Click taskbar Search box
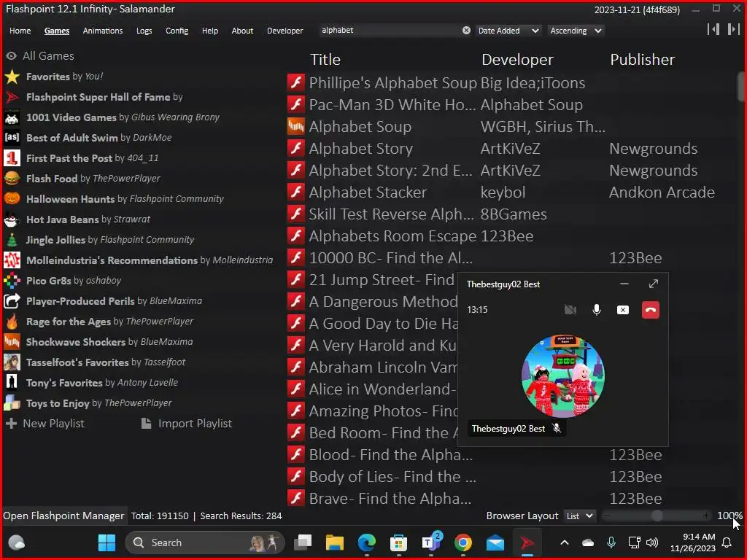The width and height of the screenshot is (747, 560). [205, 542]
